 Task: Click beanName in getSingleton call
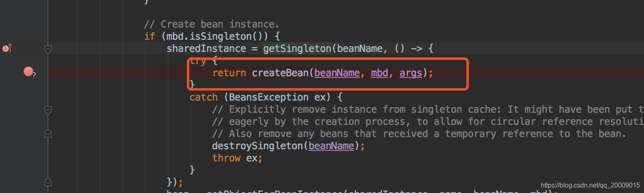coord(360,49)
